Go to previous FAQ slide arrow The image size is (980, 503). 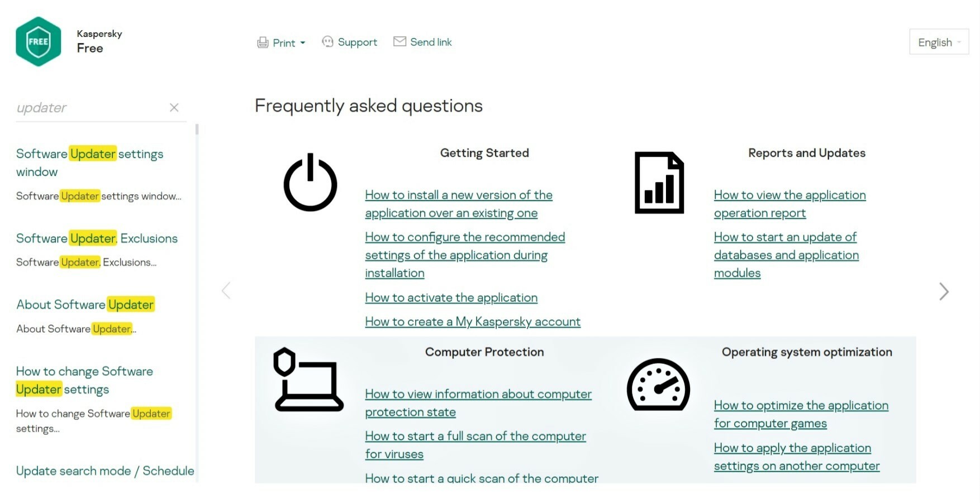226,290
